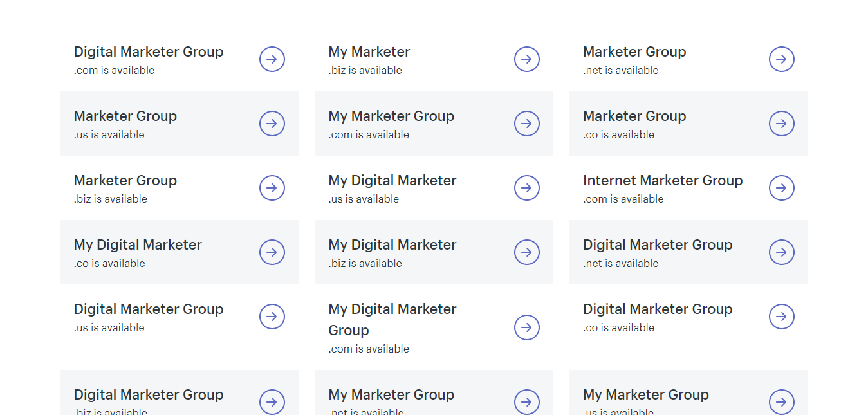This screenshot has width=868, height=415.
Task: Click arrow icon for My Marketer Group .net
Action: tap(526, 402)
